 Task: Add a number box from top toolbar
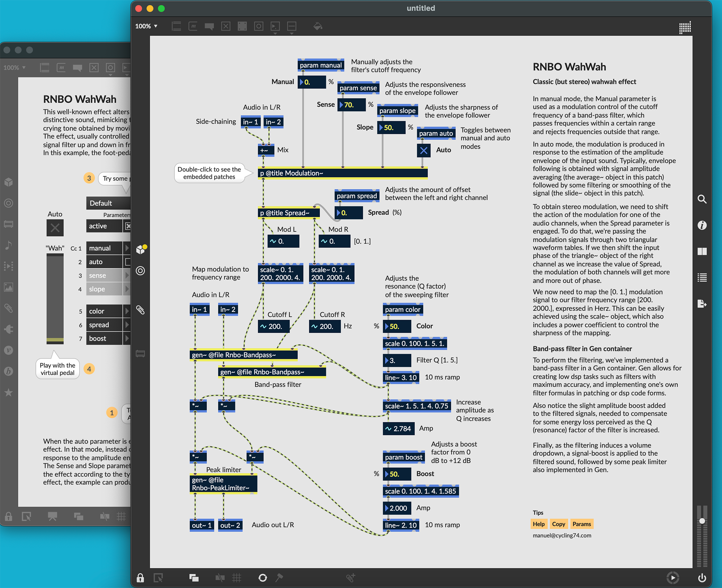point(275,27)
